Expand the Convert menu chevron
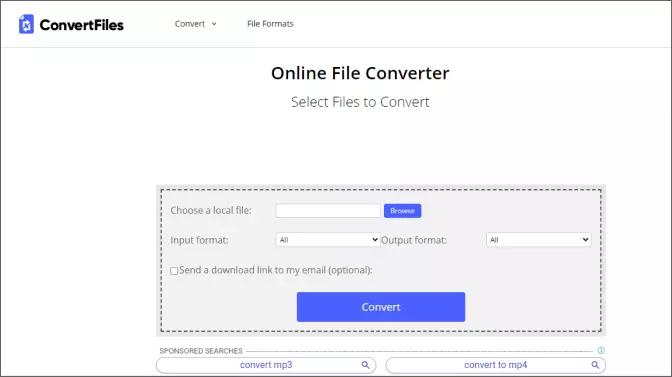Screen dimensions: 672x377 click(x=214, y=24)
